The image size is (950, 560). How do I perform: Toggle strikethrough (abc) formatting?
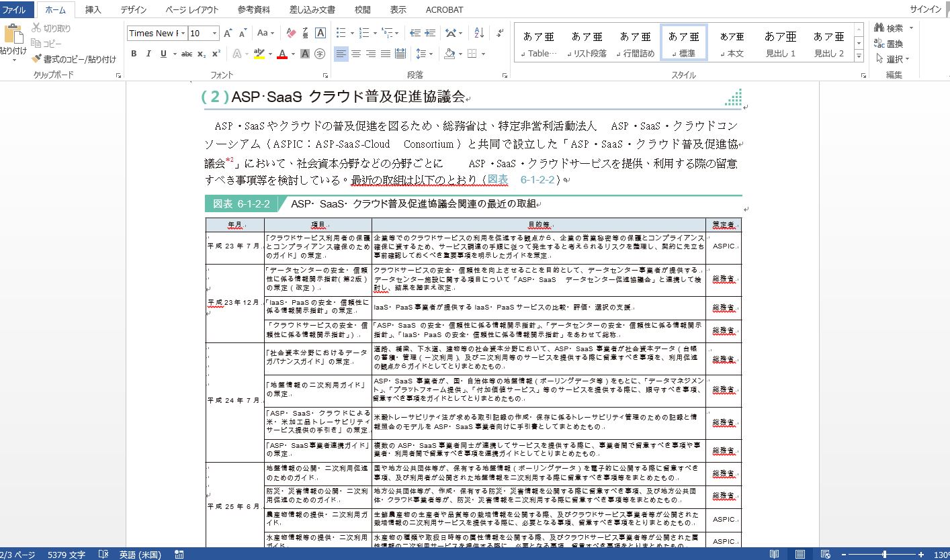187,54
